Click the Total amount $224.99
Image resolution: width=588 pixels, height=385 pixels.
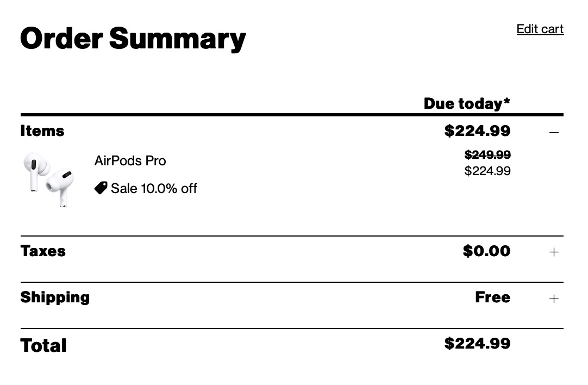(x=477, y=344)
